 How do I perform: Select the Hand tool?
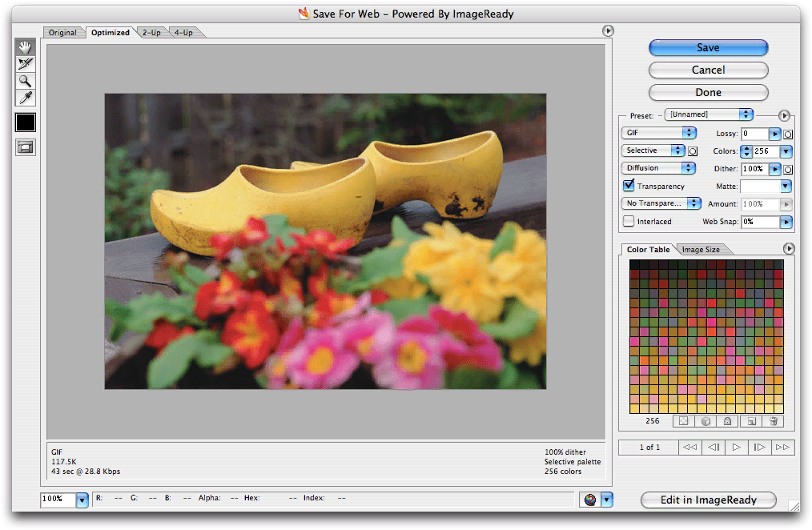coord(26,48)
